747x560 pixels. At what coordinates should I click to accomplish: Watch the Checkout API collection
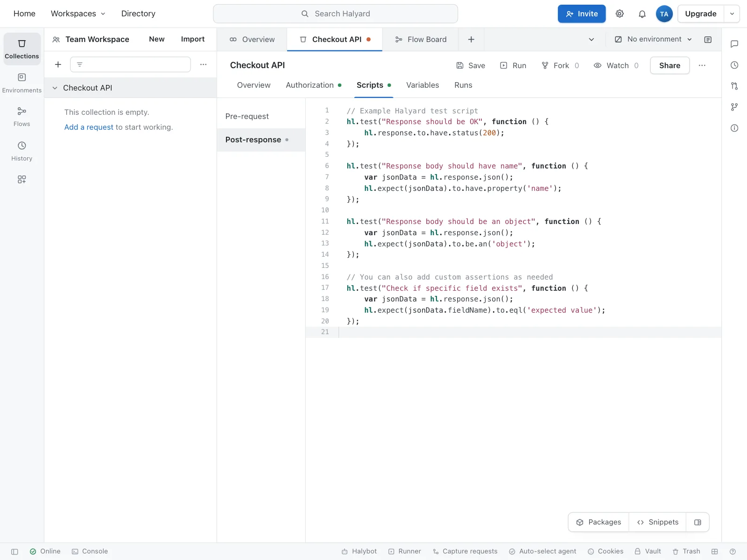coord(616,65)
